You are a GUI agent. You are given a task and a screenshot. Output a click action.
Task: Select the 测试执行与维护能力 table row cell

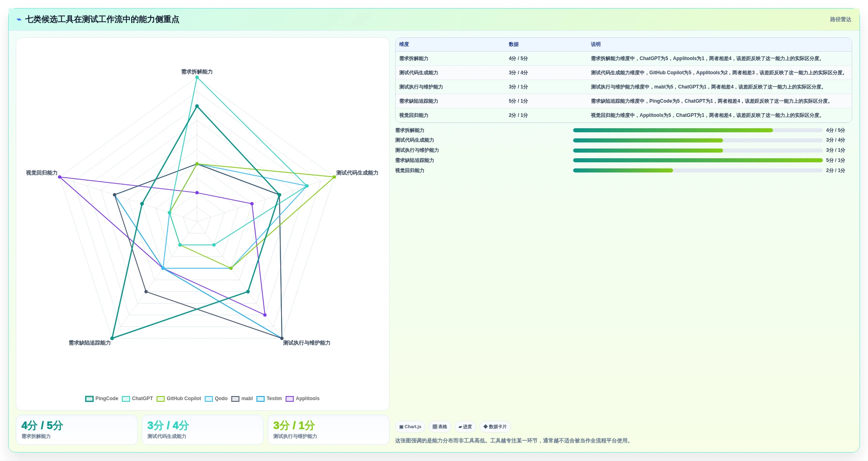point(421,87)
